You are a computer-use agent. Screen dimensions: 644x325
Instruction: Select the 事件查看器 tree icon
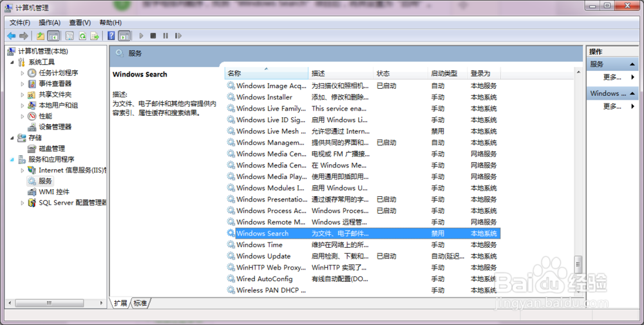click(32, 84)
